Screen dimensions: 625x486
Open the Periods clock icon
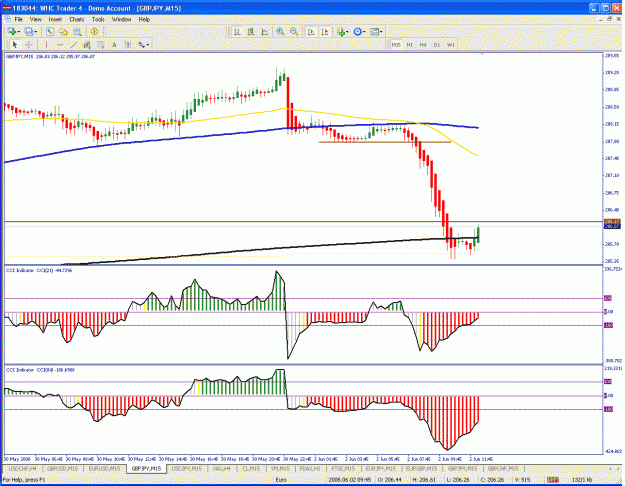click(358, 31)
